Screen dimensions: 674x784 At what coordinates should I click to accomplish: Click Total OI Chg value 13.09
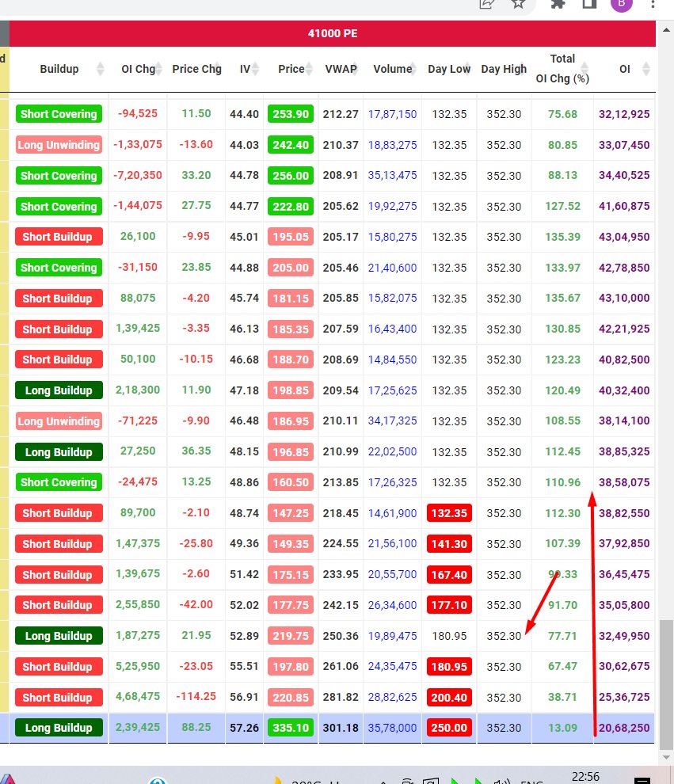click(562, 728)
